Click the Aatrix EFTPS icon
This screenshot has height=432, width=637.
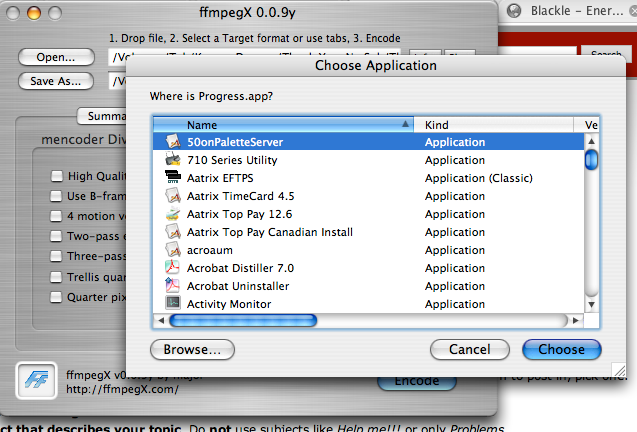[173, 178]
